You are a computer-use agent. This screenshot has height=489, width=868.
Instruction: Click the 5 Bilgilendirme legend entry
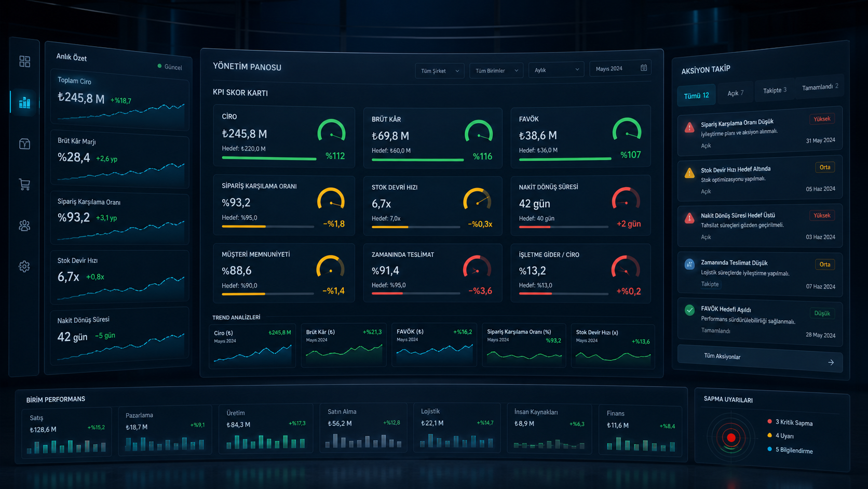pos(790,450)
